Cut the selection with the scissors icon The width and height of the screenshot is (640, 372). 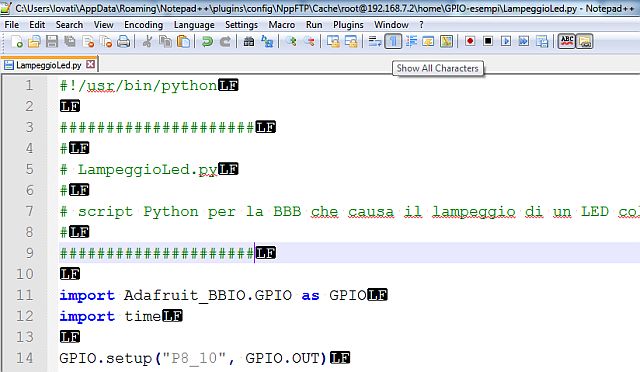click(147, 41)
